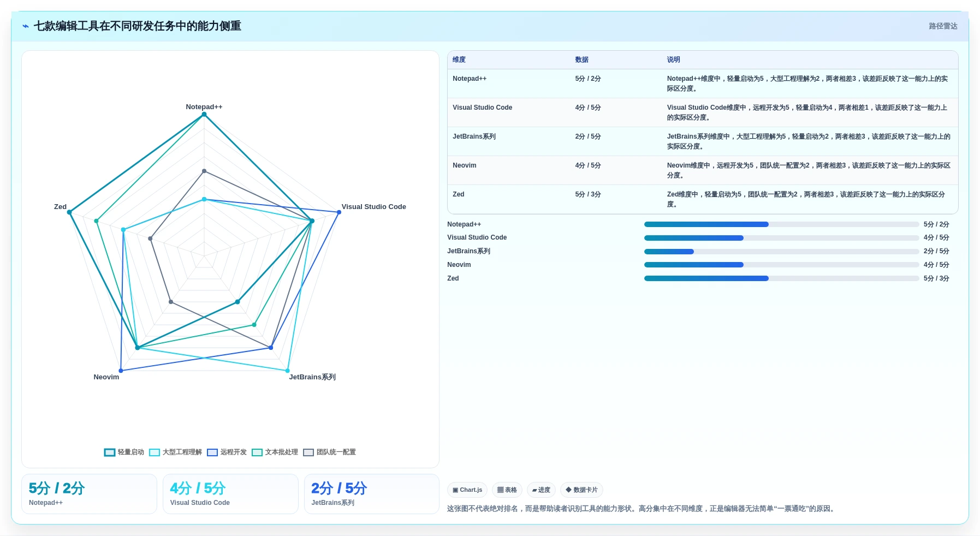Click the Visual Studio Code radar axis label
The image size is (980, 536).
(374, 207)
